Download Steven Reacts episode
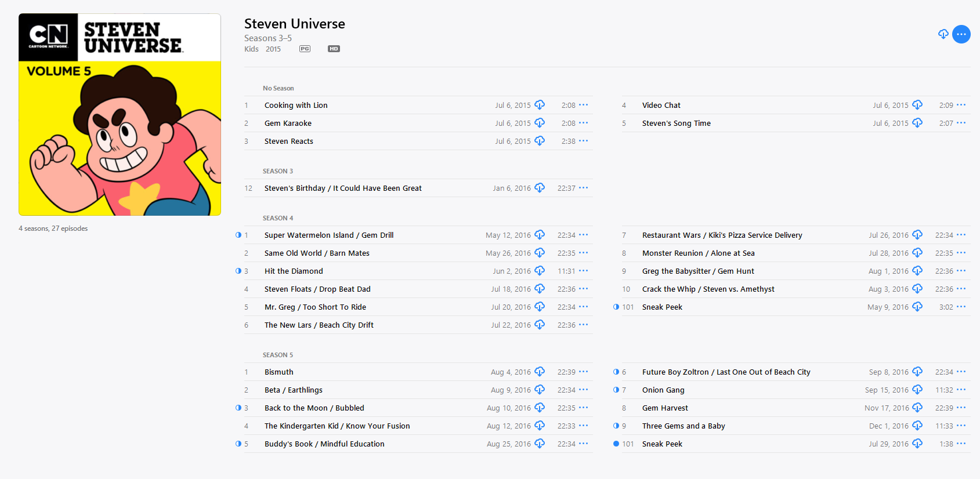 540,141
